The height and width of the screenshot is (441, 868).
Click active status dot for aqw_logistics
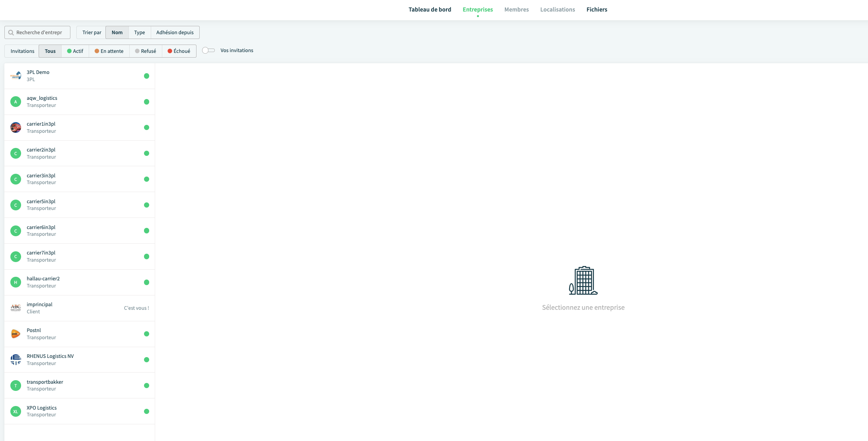pyautogui.click(x=146, y=102)
